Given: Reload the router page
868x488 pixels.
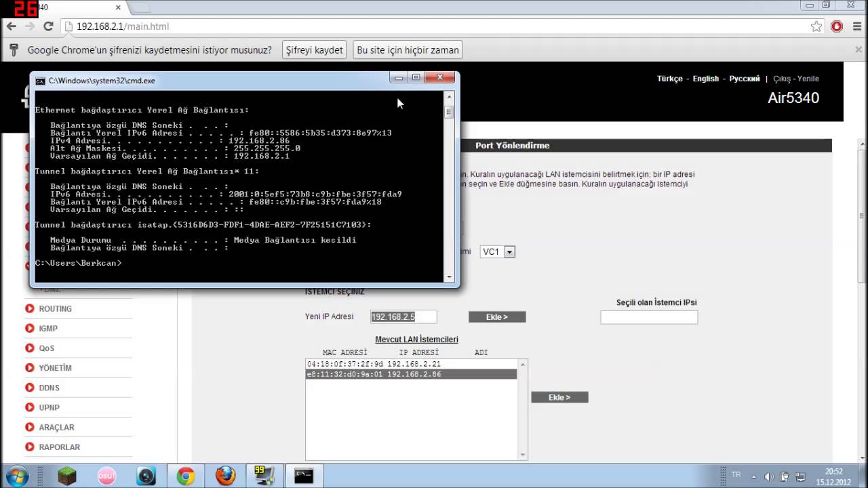Looking at the screenshot, I should point(48,26).
